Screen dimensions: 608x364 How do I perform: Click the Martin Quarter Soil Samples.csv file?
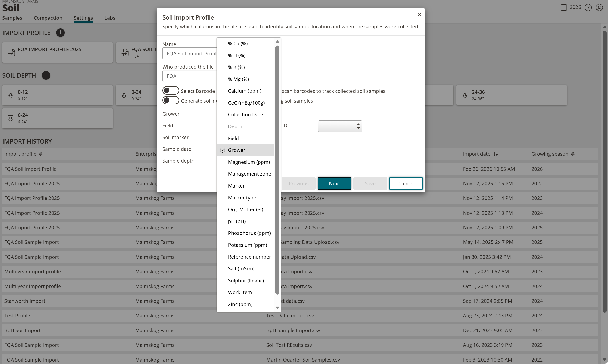[303, 360]
